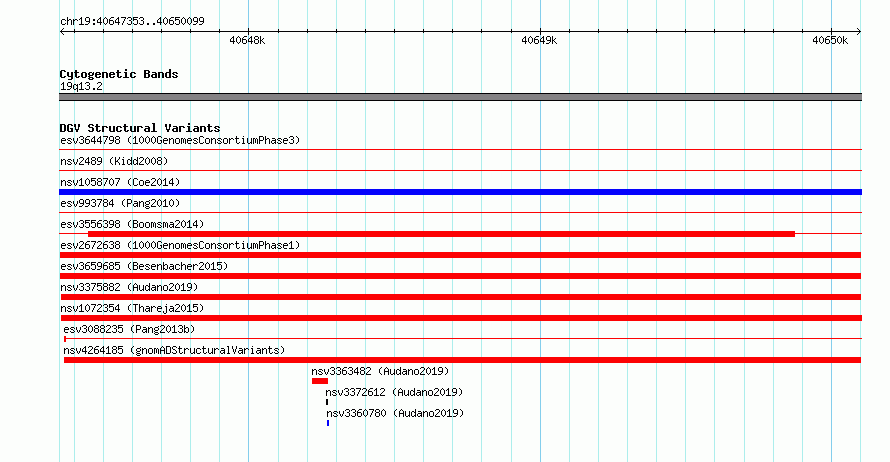Click the red nsv4264185 gnomAD bar
The image size is (890, 462).
462,360
